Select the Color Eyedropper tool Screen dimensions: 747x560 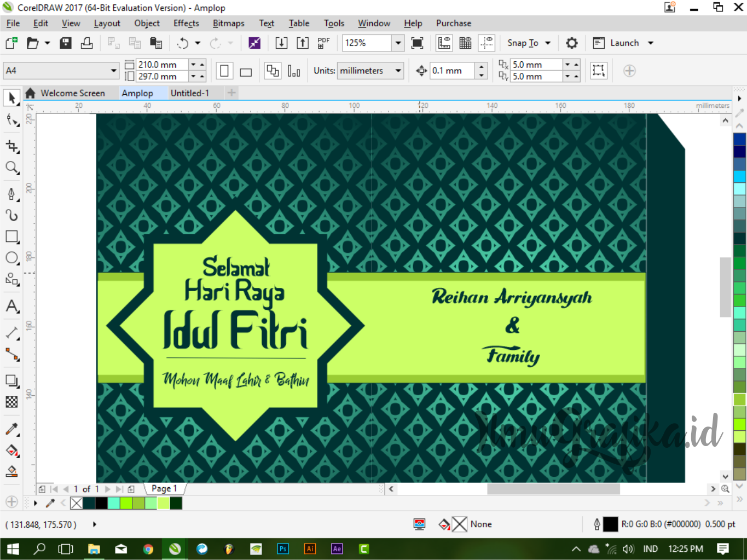tap(11, 429)
